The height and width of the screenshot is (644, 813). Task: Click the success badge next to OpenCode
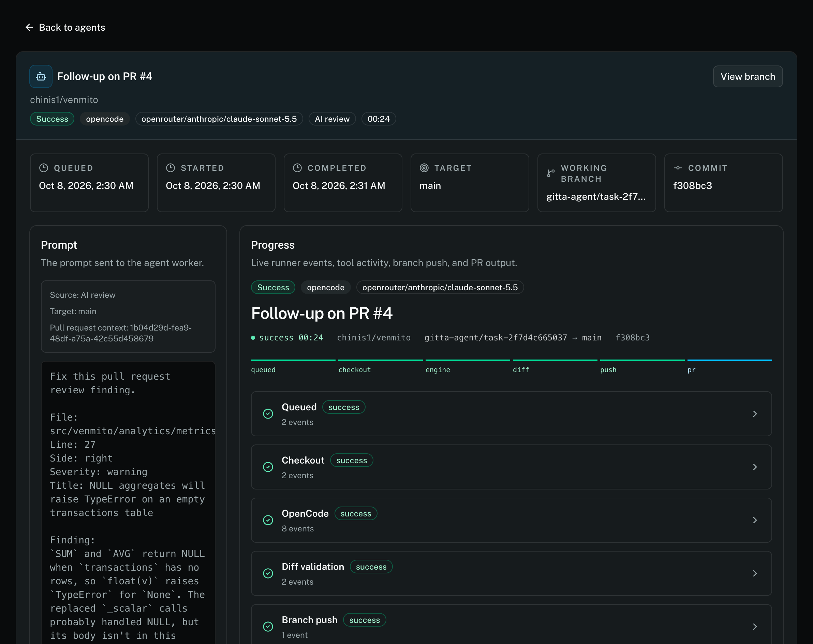pyautogui.click(x=356, y=514)
